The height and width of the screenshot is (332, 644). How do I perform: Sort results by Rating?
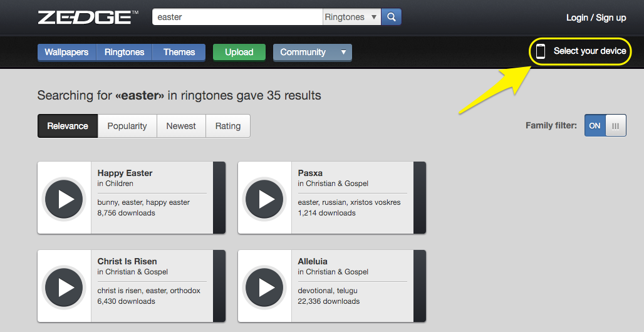228,126
